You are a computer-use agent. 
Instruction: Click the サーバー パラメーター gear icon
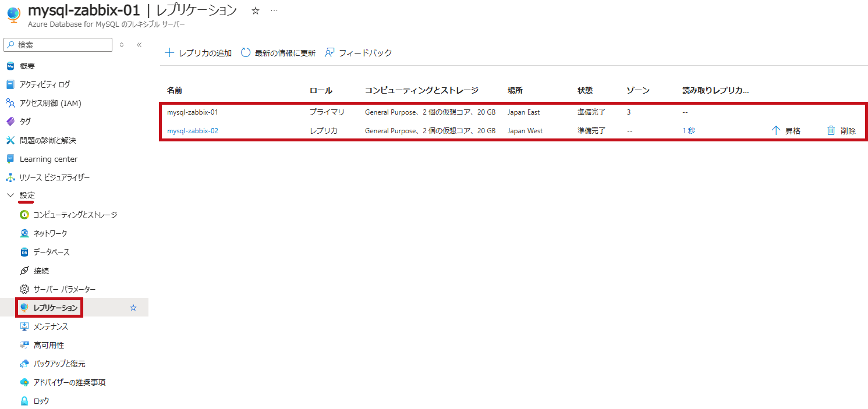(x=24, y=289)
